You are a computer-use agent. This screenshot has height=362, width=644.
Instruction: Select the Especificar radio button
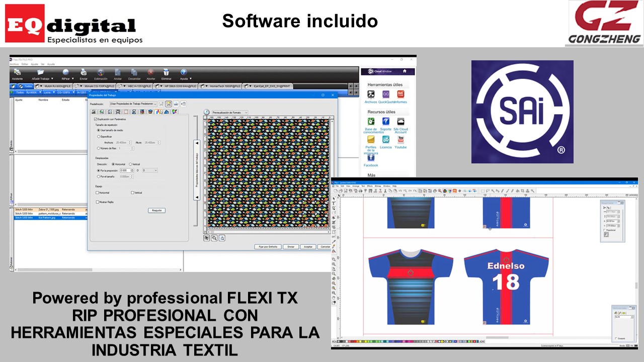pos(99,136)
